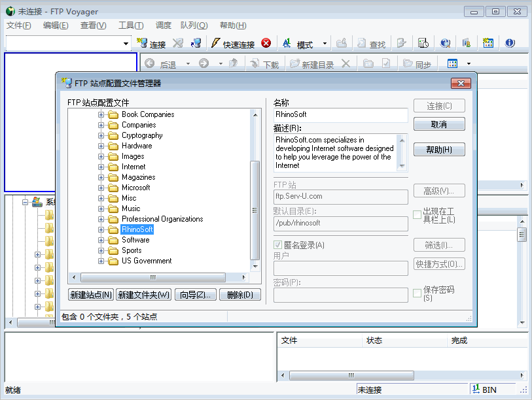Close the FTP 站点配置文件管理器 dialog
The height and width of the screenshot is (400, 532).
461,84
